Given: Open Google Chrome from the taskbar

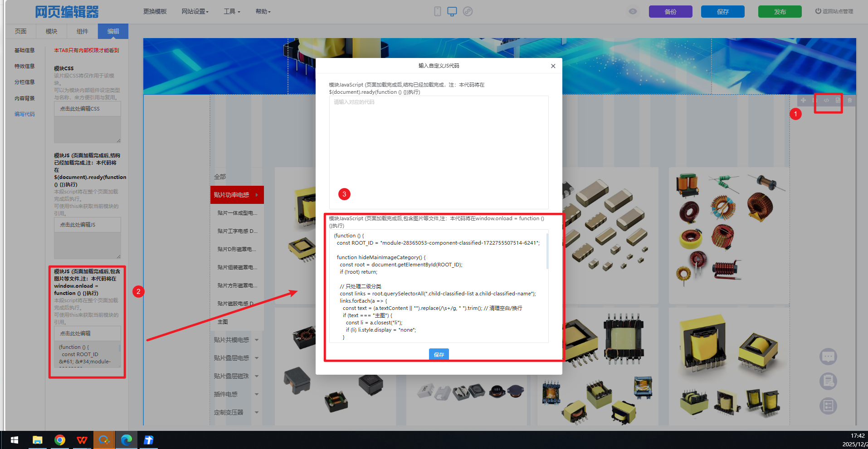Looking at the screenshot, I should 59,440.
